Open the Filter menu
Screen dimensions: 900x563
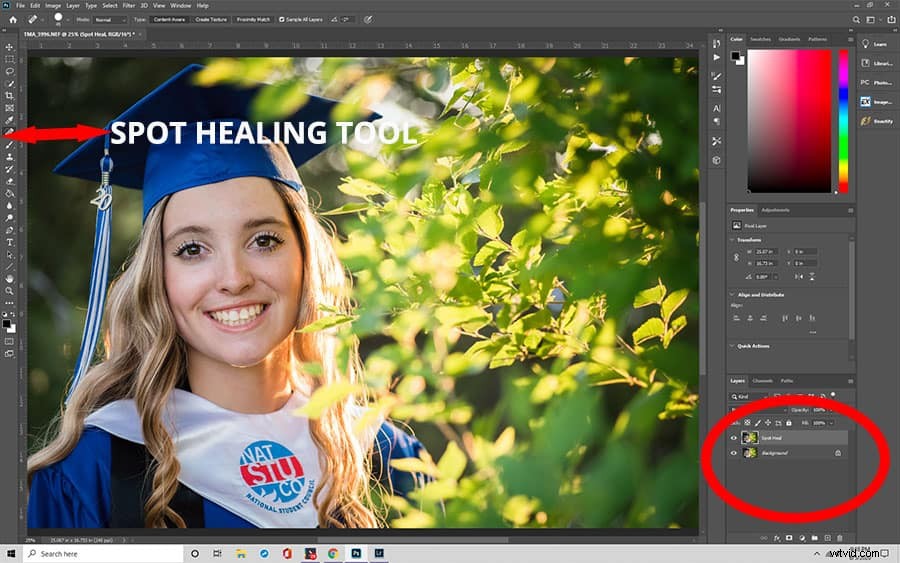[129, 5]
